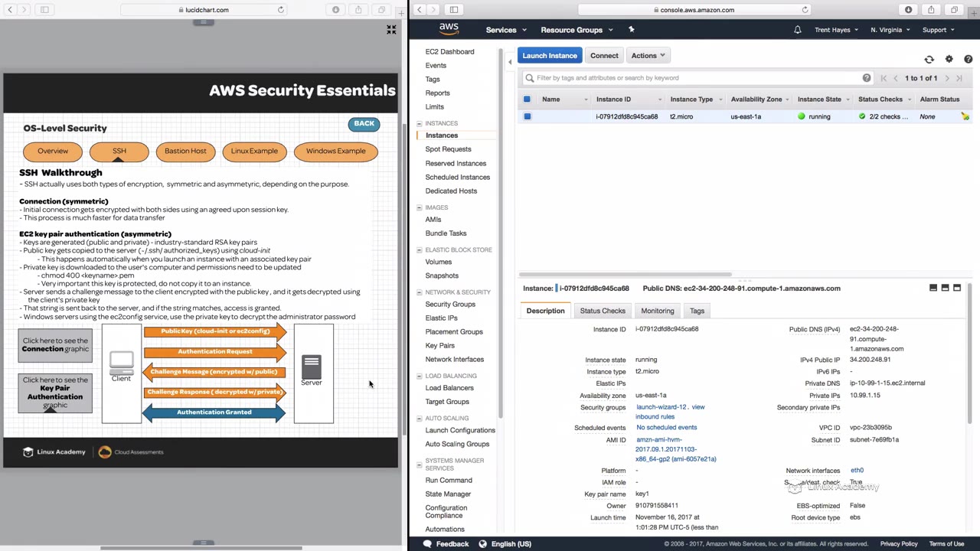Jump to last page of instances

(x=959, y=78)
